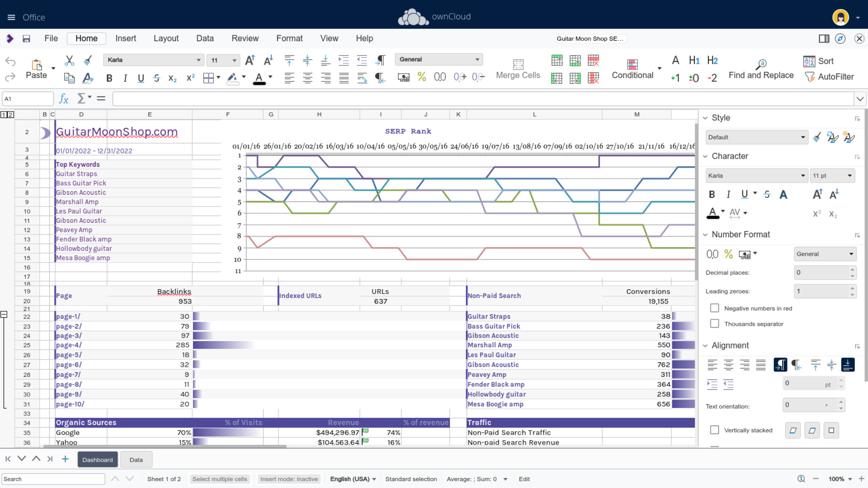Open the Data menu tab
The height and width of the screenshot is (488, 868).
pyautogui.click(x=205, y=38)
